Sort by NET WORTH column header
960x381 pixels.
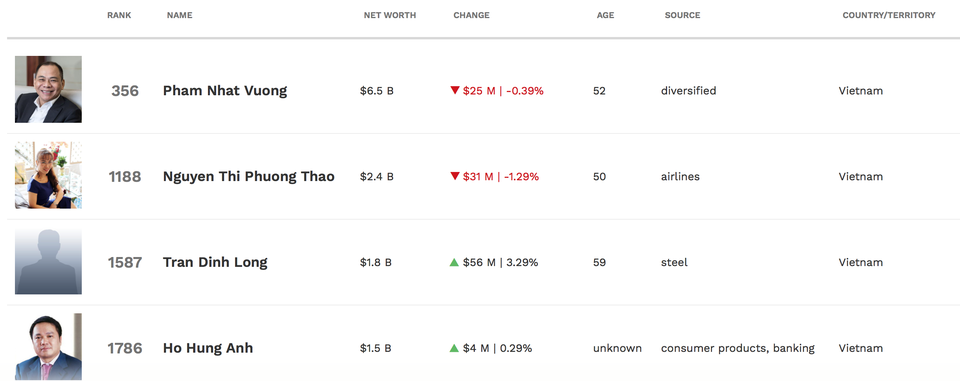click(x=390, y=15)
